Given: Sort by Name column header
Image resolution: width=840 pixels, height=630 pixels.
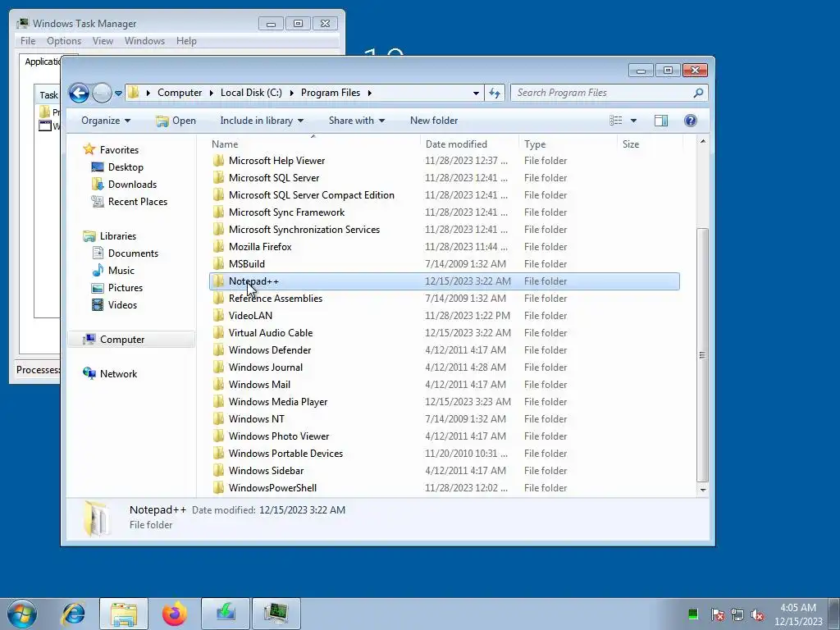Looking at the screenshot, I should click(x=313, y=144).
